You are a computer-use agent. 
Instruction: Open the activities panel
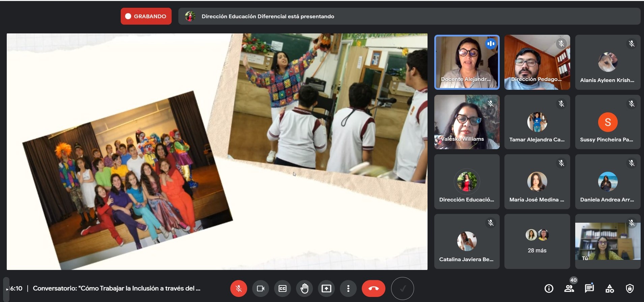tap(610, 289)
